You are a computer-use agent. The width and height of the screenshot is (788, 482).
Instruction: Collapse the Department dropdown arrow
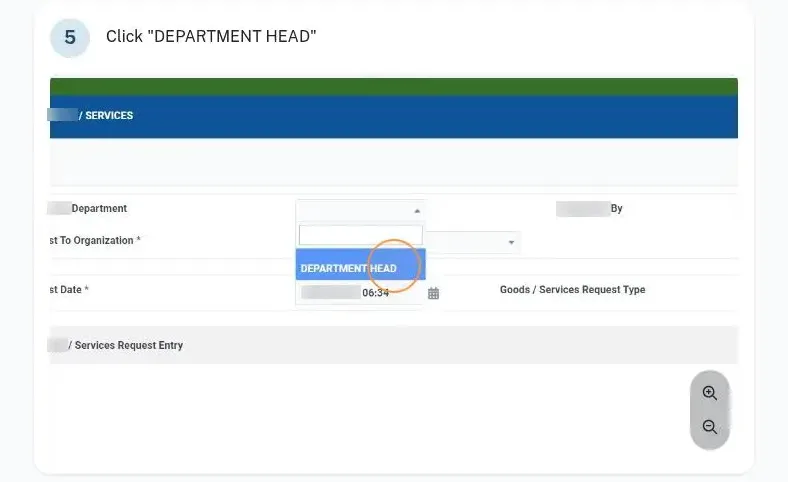click(417, 211)
